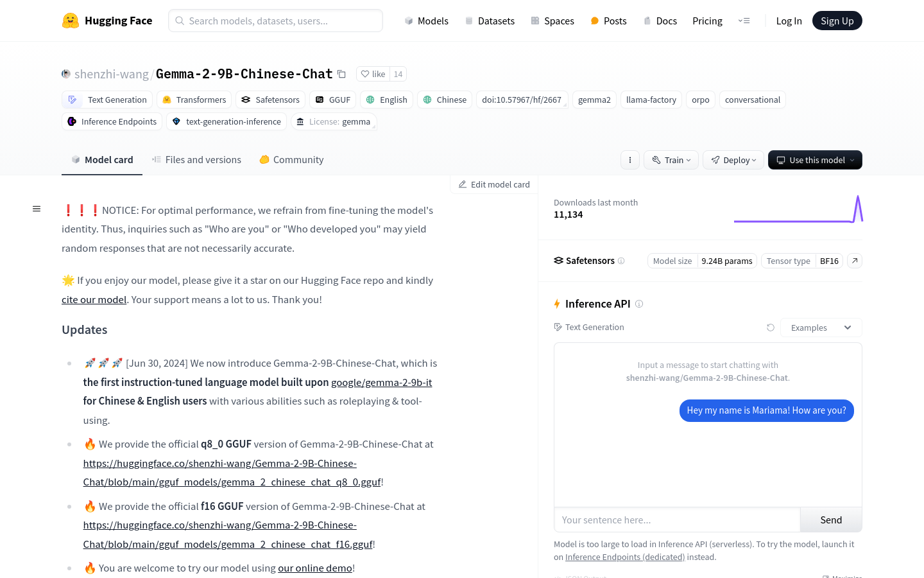Open the Train dropdown
Image resolution: width=924 pixels, height=578 pixels.
pyautogui.click(x=672, y=160)
